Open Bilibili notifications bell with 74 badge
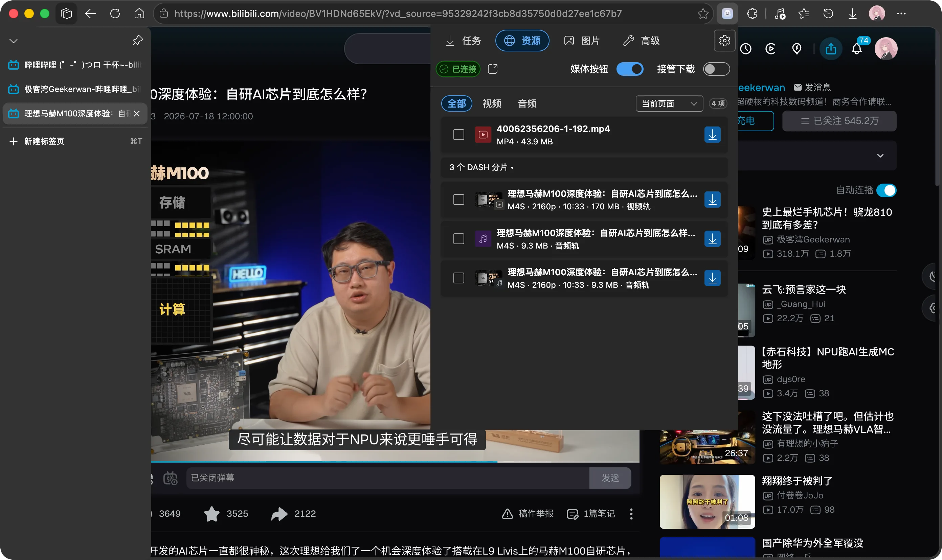The image size is (942, 560). tap(857, 49)
